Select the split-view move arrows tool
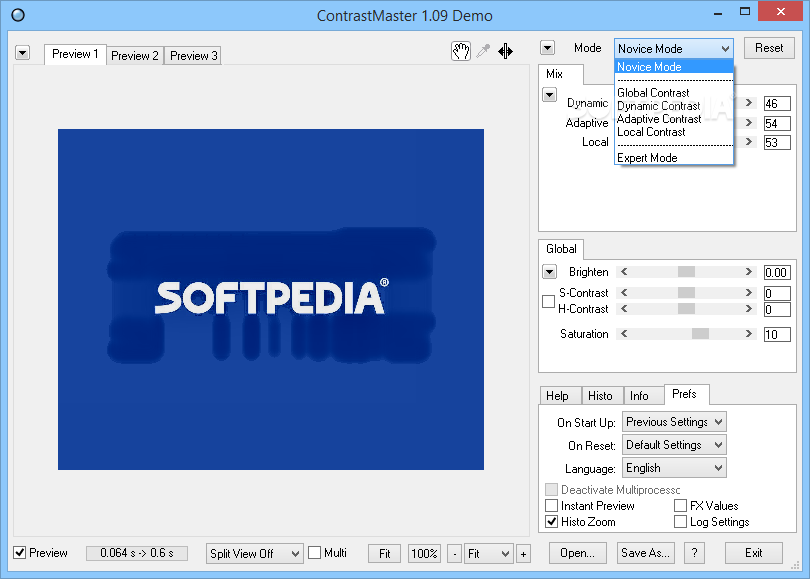 click(x=505, y=51)
